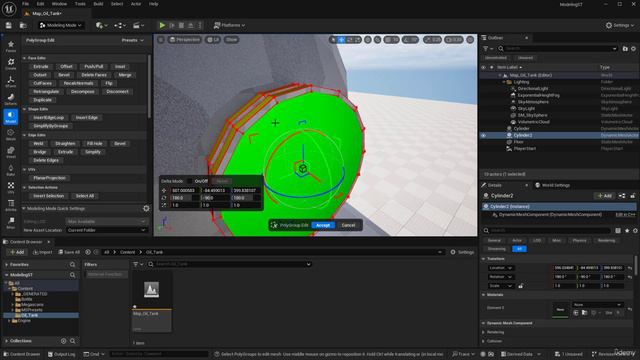Click the Unreal Engine logo icon
Screen dimensions: 640x360
9,9
